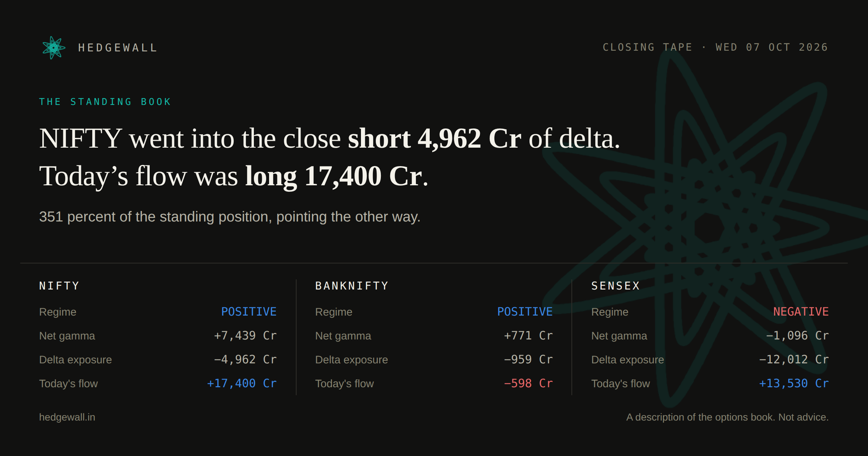Click NIFTY today's flow +17,400 Cr
The image size is (868, 456).
click(x=242, y=383)
